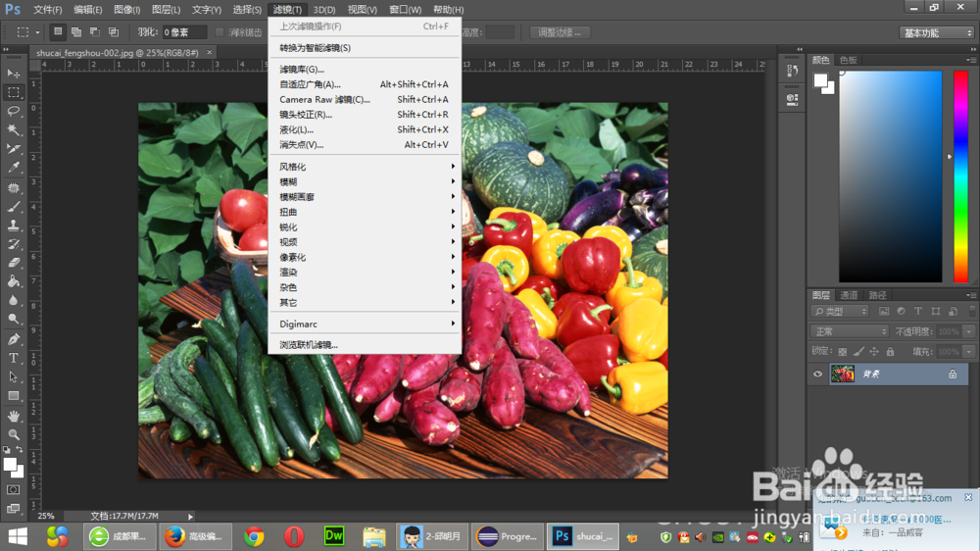Select the History Brush tool

tap(13, 244)
